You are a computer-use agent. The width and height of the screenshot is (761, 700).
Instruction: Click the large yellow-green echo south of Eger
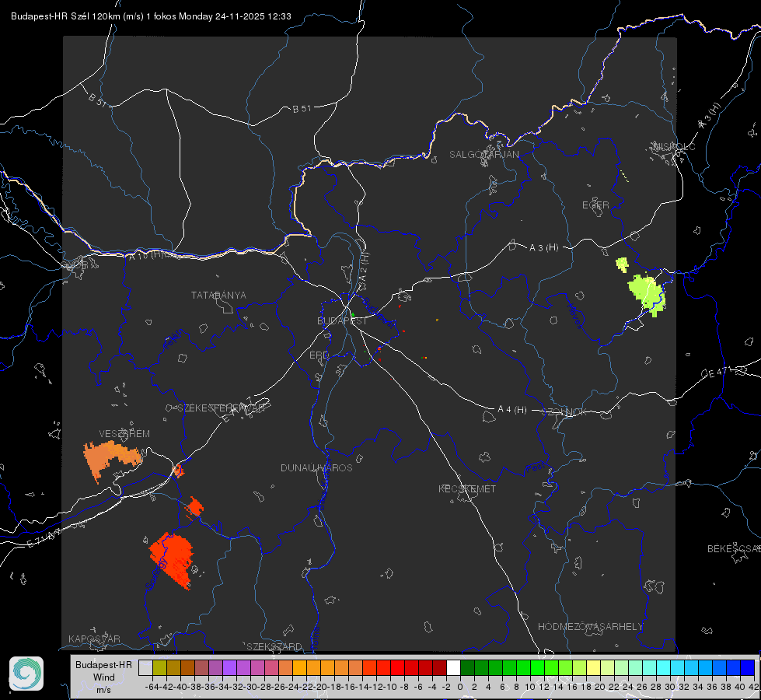tap(648, 294)
